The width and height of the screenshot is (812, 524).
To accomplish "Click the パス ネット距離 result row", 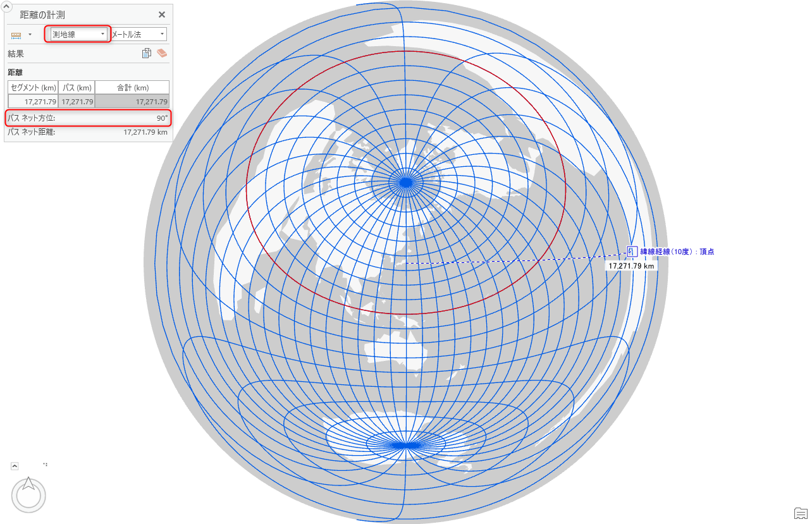I will tap(88, 133).
